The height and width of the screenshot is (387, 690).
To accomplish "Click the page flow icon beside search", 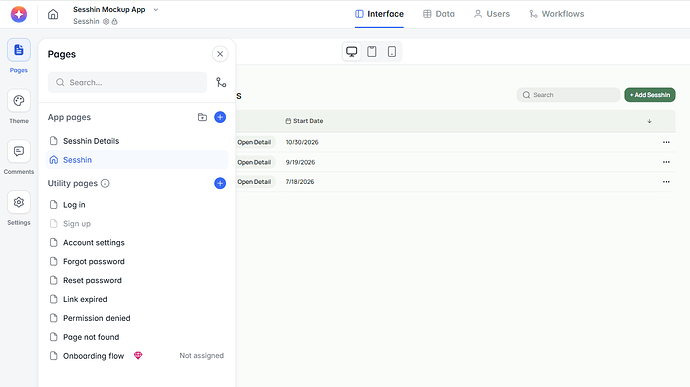I will tap(221, 82).
